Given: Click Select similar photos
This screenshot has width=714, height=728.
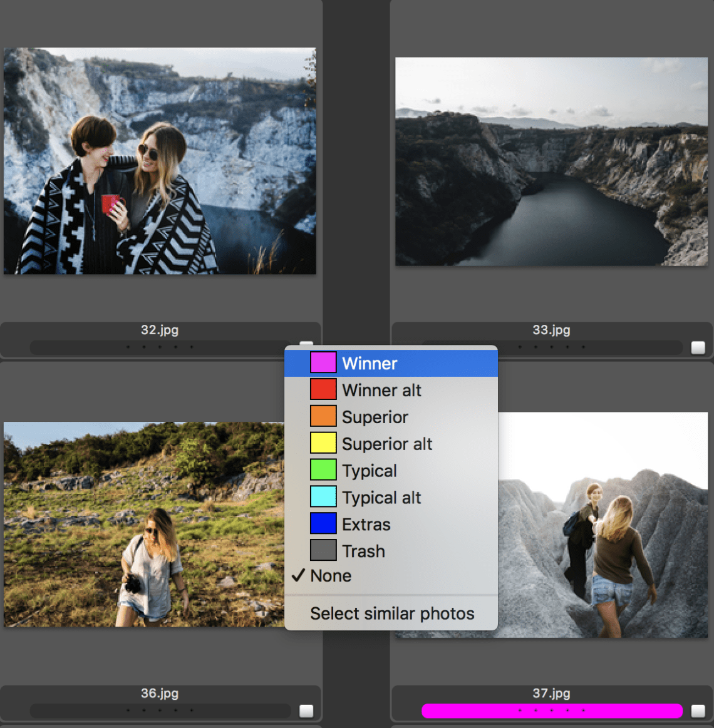Looking at the screenshot, I should point(391,613).
